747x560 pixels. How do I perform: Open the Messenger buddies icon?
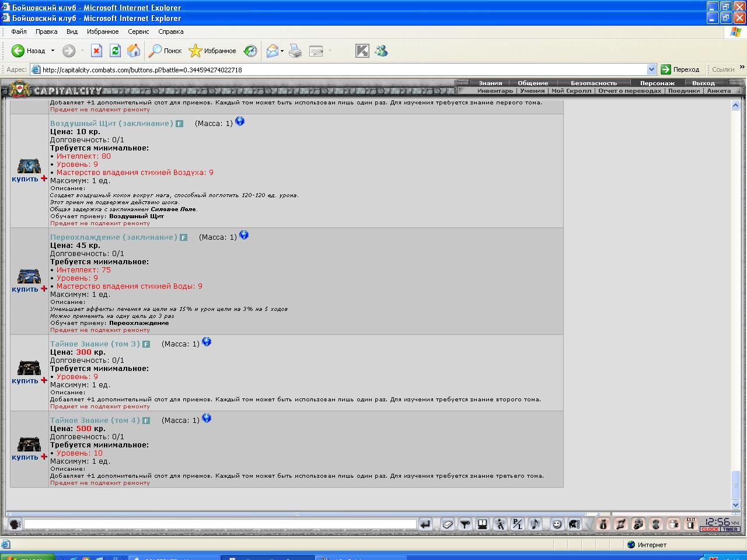[382, 51]
